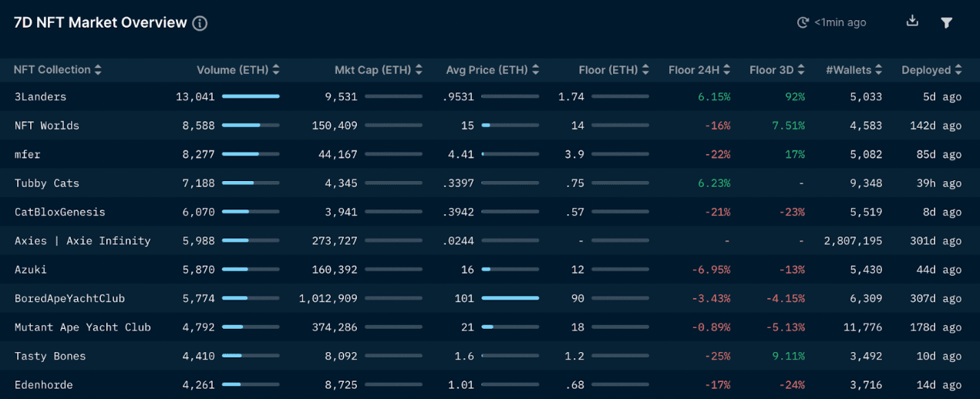
Task: Select the Mutant Ape Yacht Club row
Action: [x=83, y=327]
